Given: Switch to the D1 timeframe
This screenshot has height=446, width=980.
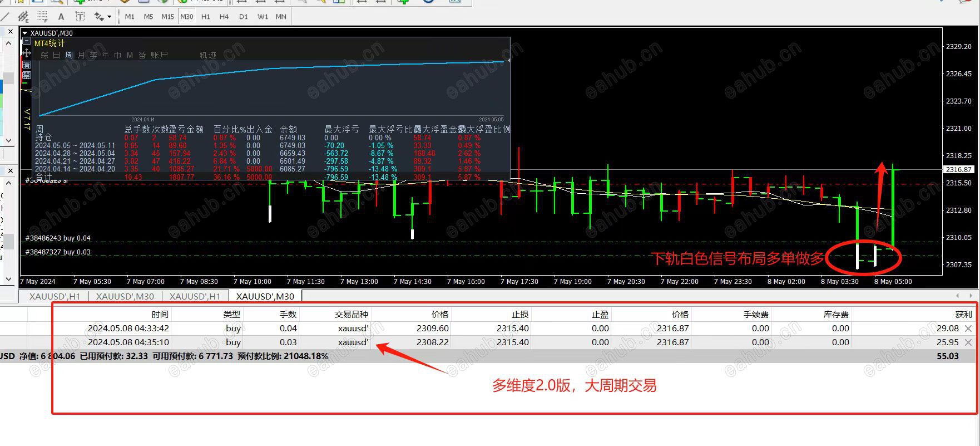Looking at the screenshot, I should click(243, 17).
